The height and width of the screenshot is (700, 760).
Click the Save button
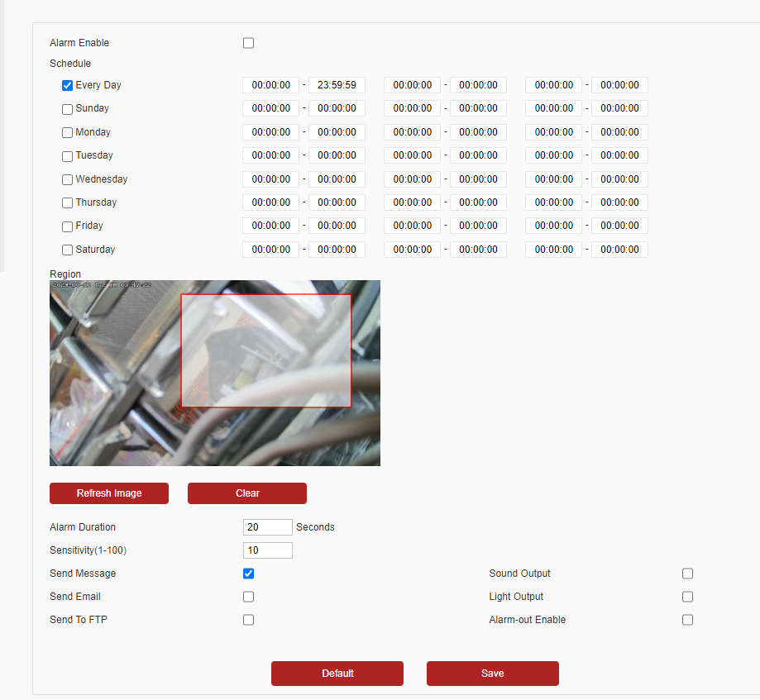pos(492,674)
